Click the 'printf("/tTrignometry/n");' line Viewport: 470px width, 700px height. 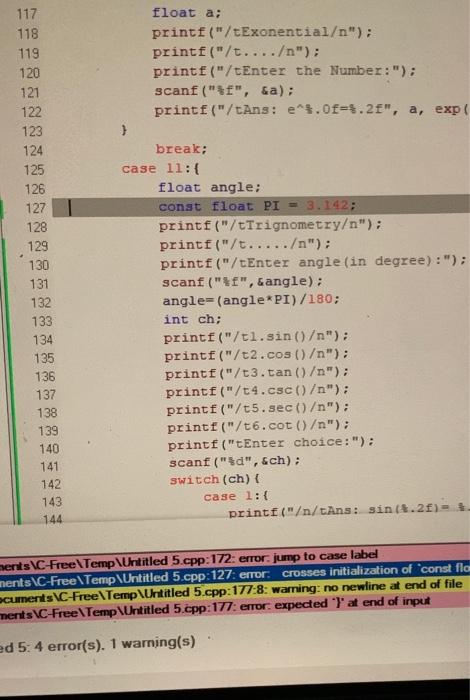pos(270,225)
